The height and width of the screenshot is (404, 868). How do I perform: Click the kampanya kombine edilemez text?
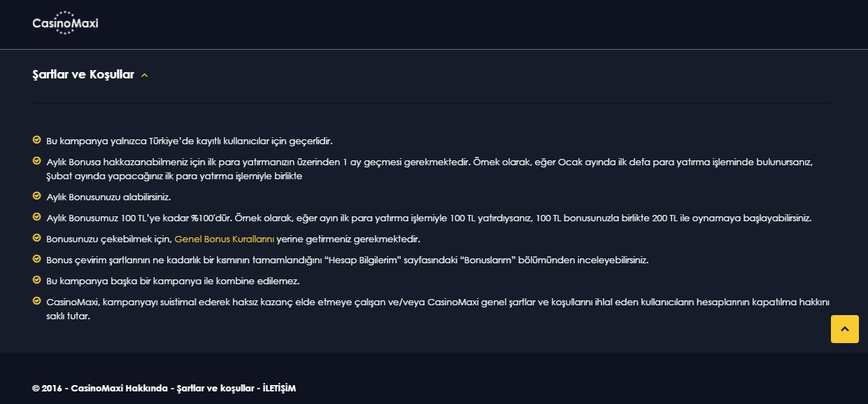[172, 281]
